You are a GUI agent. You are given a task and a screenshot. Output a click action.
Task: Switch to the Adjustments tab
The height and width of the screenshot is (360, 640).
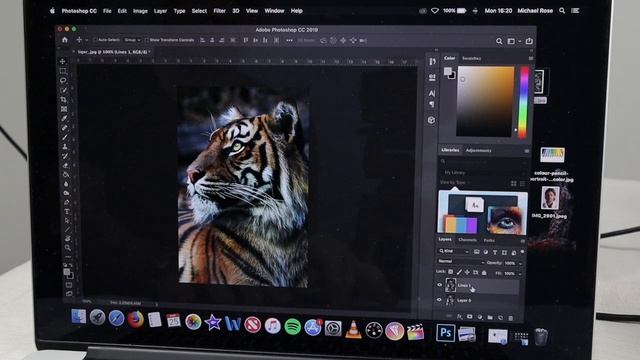[x=478, y=151]
